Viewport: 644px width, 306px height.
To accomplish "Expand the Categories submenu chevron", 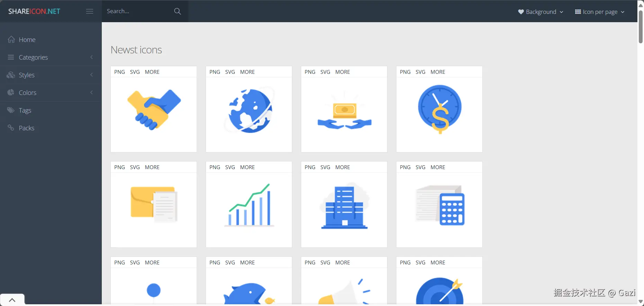I will pyautogui.click(x=91, y=57).
